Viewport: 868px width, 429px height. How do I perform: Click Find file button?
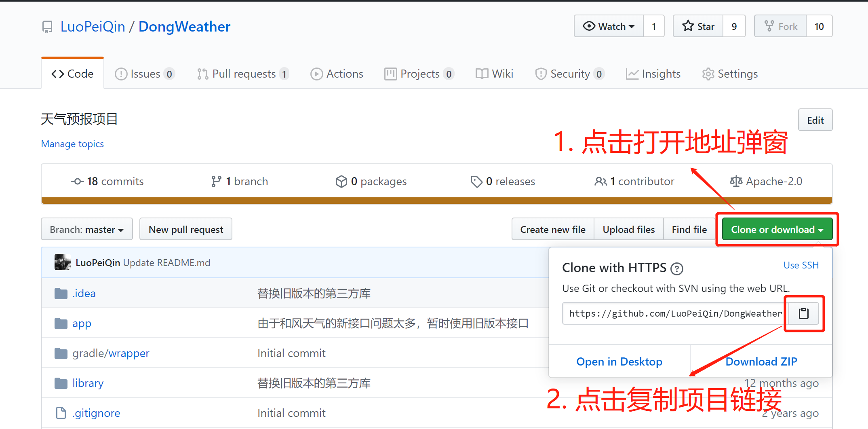pyautogui.click(x=689, y=229)
